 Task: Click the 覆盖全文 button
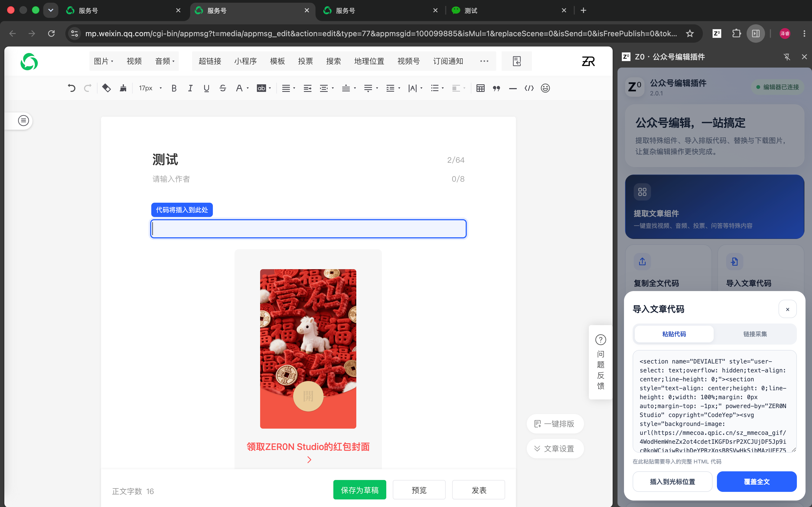pos(756,482)
